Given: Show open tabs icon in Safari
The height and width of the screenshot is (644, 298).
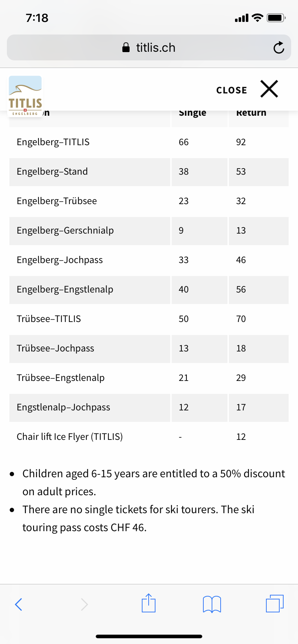Looking at the screenshot, I should [275, 603].
